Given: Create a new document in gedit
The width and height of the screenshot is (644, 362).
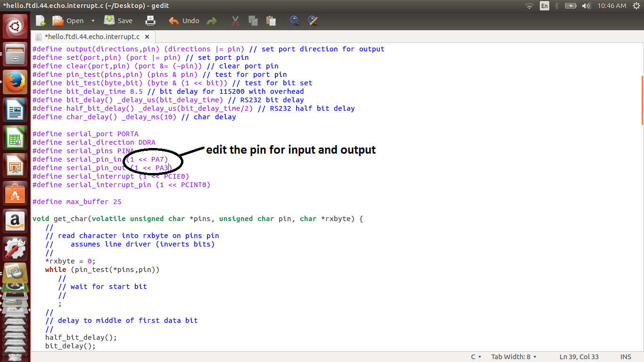Looking at the screenshot, I should tap(41, 21).
